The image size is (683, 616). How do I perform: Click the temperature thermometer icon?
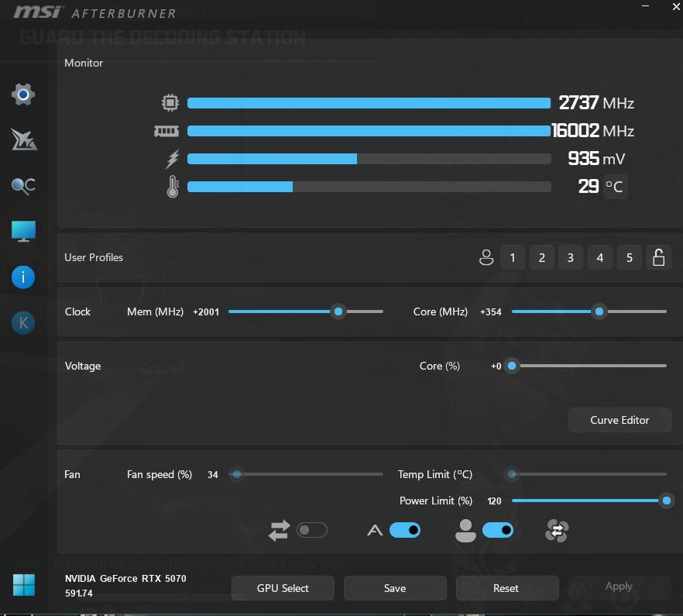[x=173, y=187]
